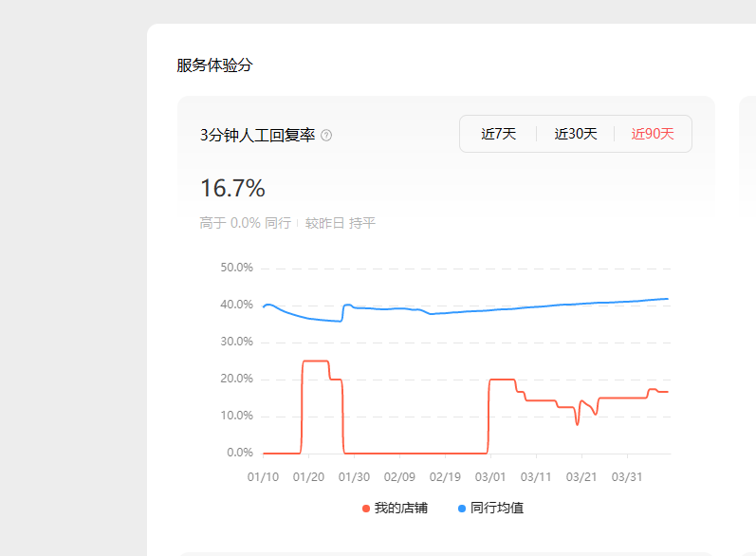Click the 0.0% y-axis label
The width and height of the screenshot is (756, 556).
[x=240, y=453]
